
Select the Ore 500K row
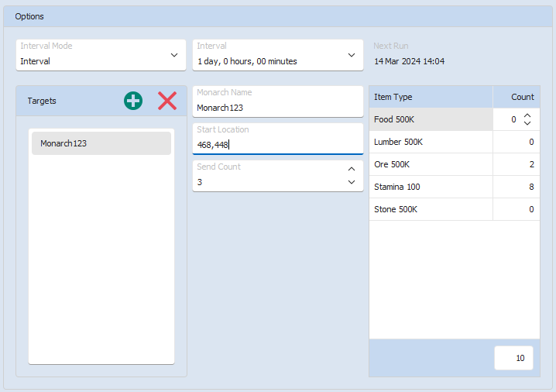click(455, 164)
